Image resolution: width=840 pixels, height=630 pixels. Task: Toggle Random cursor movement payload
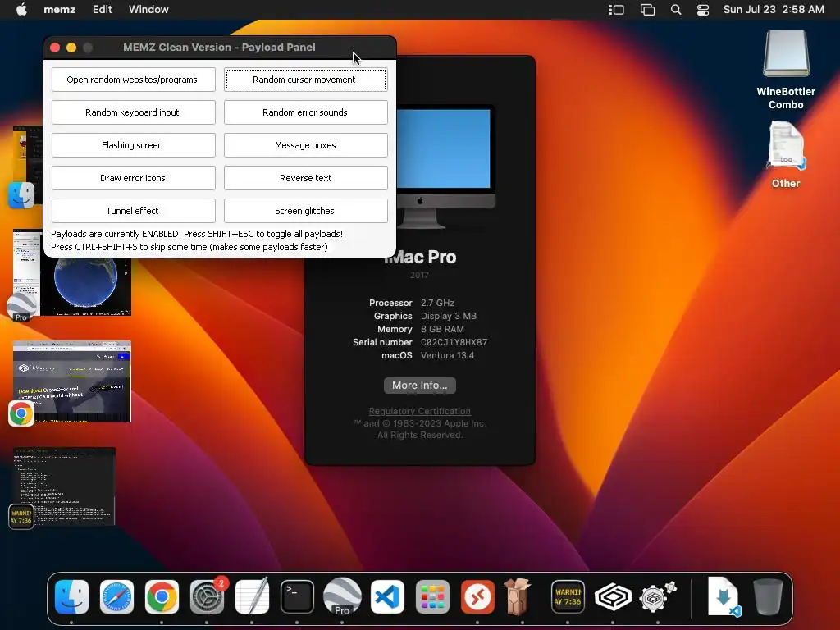click(x=305, y=80)
